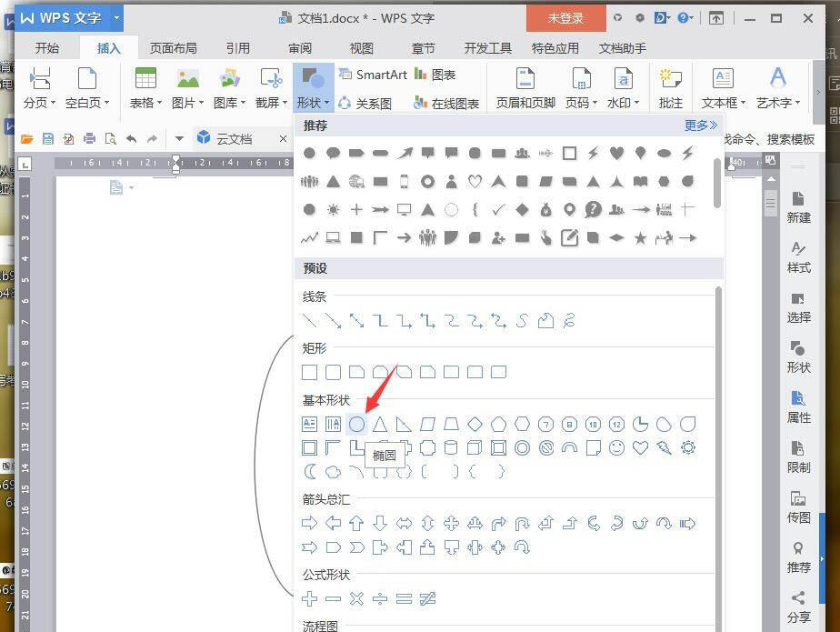Pick the filled heart recommended shape
Viewport: 840px width, 632px height.
tap(616, 153)
